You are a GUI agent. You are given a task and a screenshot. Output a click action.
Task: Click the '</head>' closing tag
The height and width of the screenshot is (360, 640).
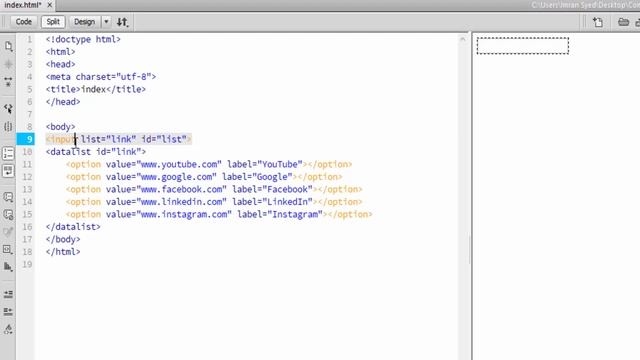63,102
